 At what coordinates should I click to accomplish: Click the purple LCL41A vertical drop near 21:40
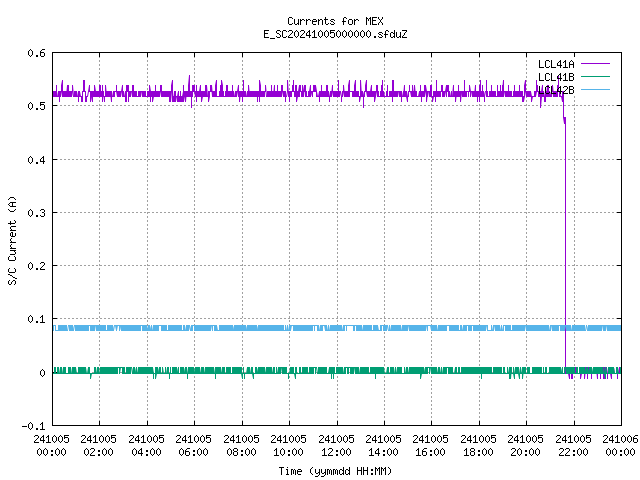pyautogui.click(x=565, y=245)
